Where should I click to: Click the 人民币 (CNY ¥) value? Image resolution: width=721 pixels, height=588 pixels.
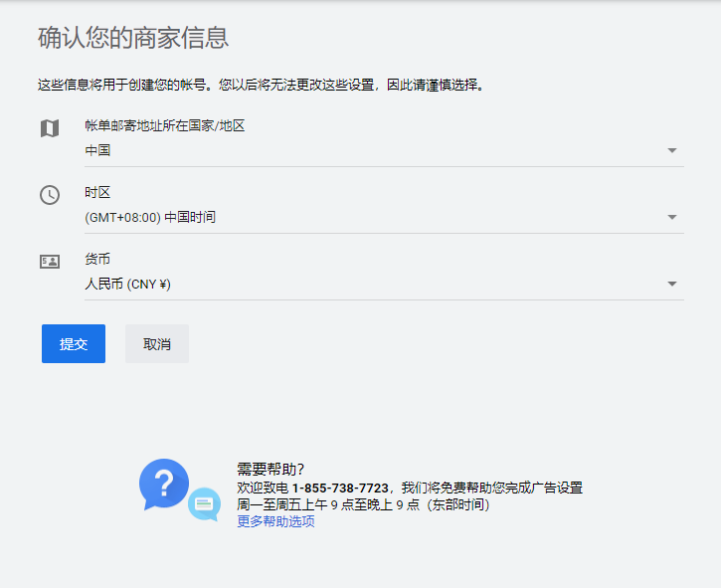click(x=128, y=284)
